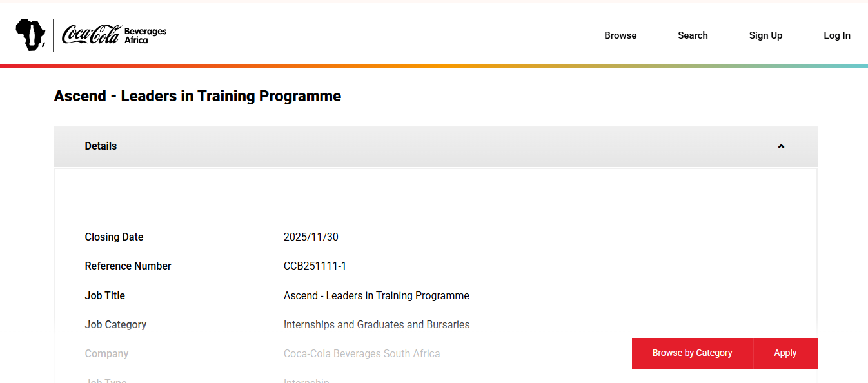Open the Internships and Graduates and Bursaries category link
Screen dimensions: 868x383
click(377, 324)
